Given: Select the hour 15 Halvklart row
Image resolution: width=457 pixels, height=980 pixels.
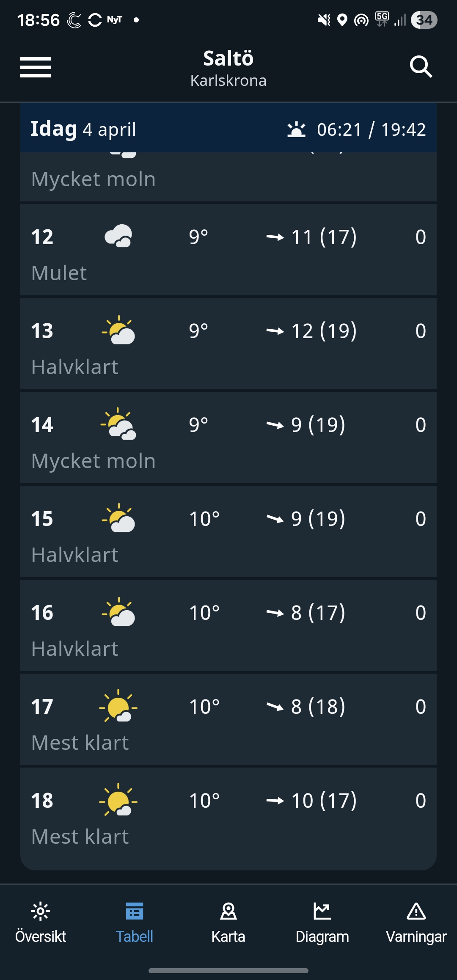Looking at the screenshot, I should (228, 532).
